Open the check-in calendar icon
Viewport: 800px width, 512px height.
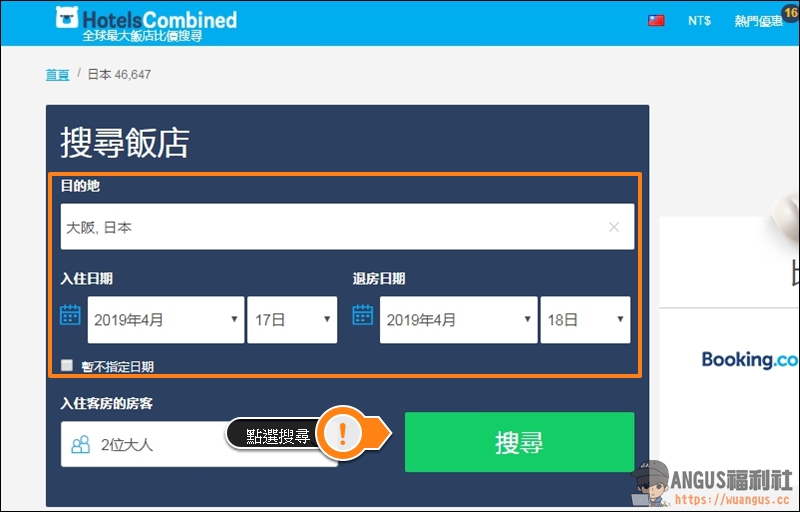point(70,316)
